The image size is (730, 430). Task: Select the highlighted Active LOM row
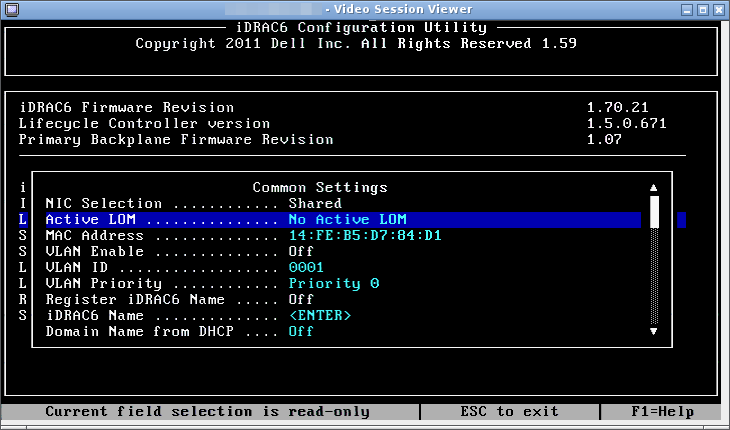tap(343, 220)
